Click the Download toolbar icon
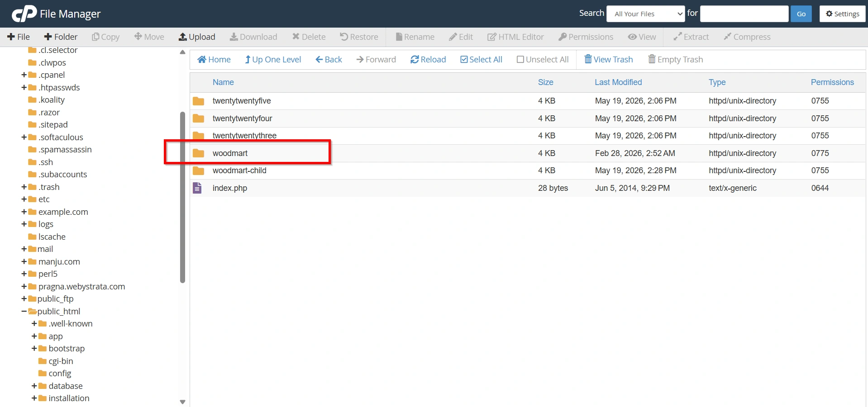This screenshot has width=868, height=407. tap(253, 37)
